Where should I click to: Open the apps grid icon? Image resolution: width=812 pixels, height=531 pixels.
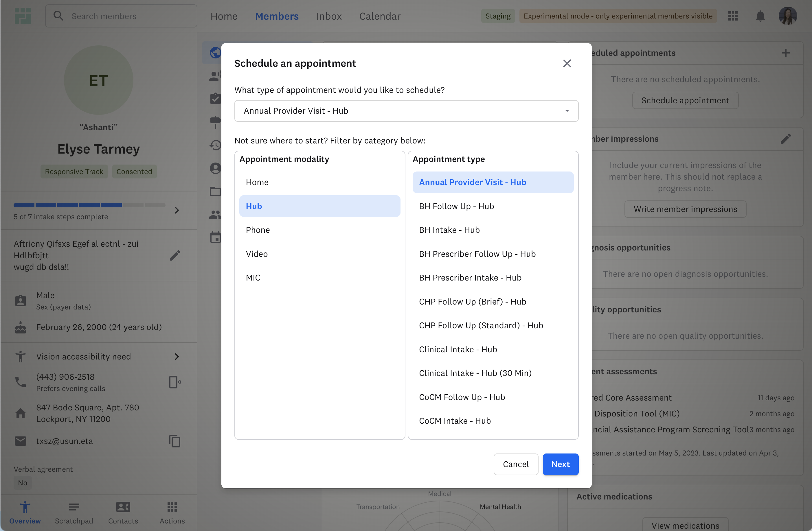click(733, 16)
